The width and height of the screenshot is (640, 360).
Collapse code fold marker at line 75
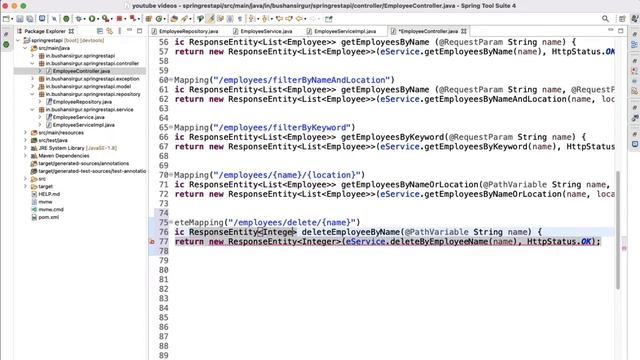171,222
